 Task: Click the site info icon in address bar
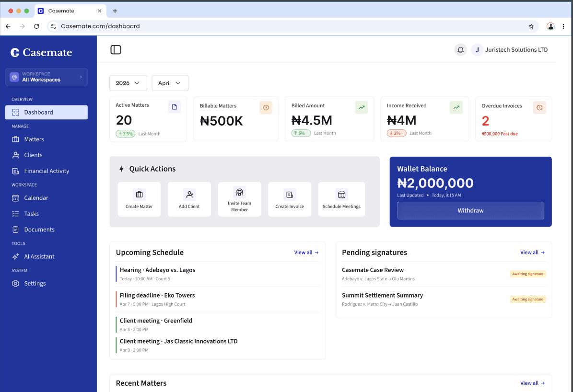53,26
